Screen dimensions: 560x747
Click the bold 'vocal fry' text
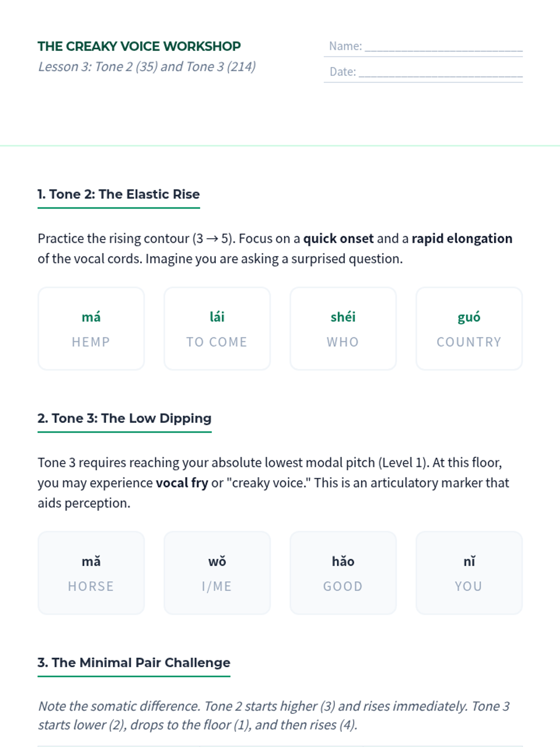[182, 483]
